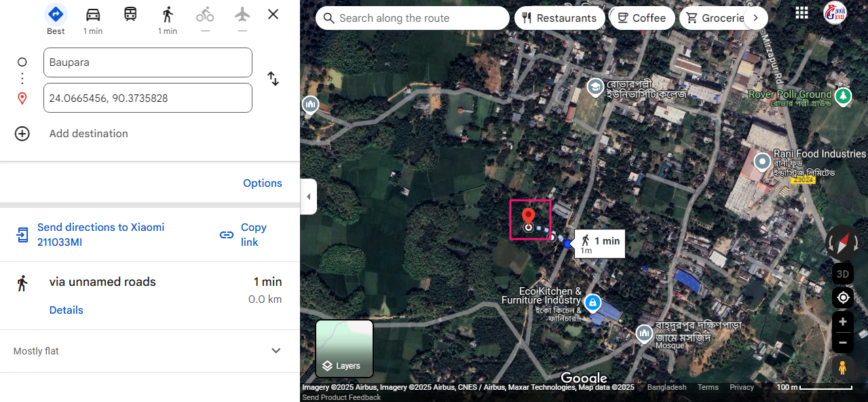Select the Driving travel mode icon

click(93, 14)
